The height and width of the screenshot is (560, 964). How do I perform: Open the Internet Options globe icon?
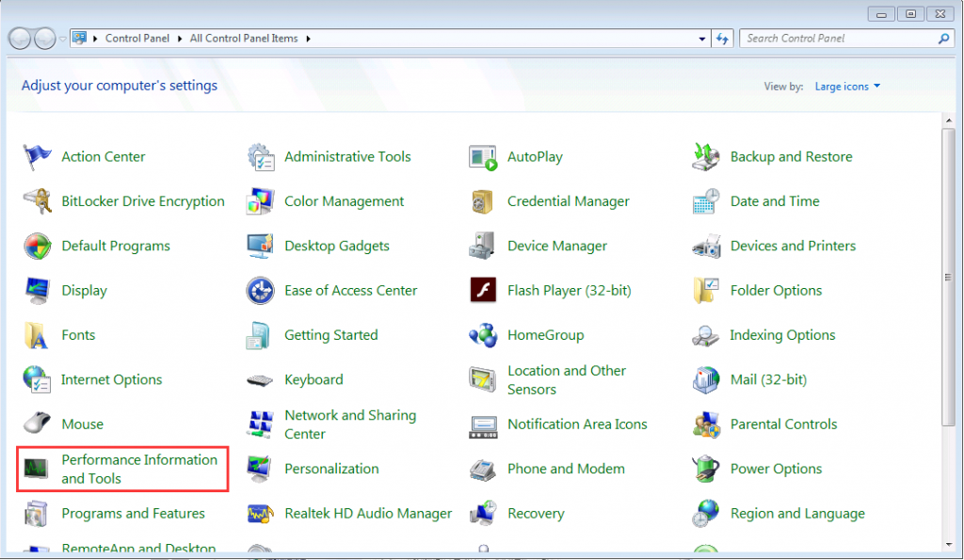coord(37,379)
